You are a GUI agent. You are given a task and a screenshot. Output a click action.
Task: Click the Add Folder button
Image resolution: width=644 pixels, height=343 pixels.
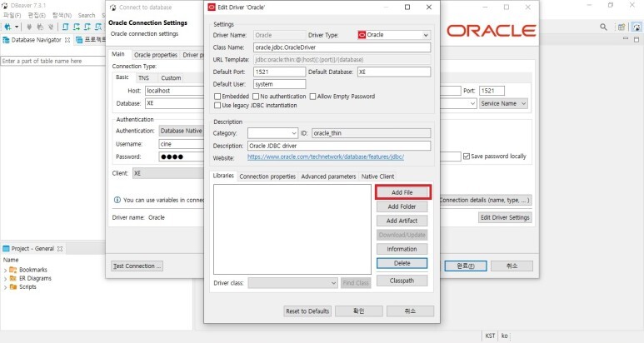(402, 206)
